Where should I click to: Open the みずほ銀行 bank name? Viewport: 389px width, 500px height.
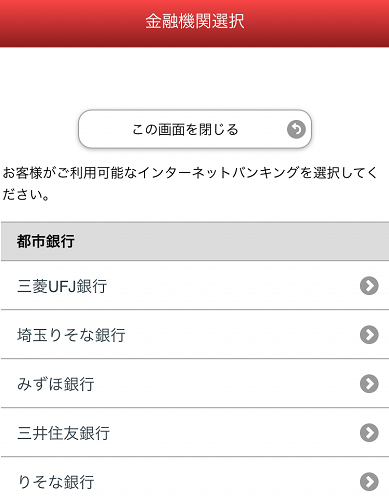coord(56,384)
